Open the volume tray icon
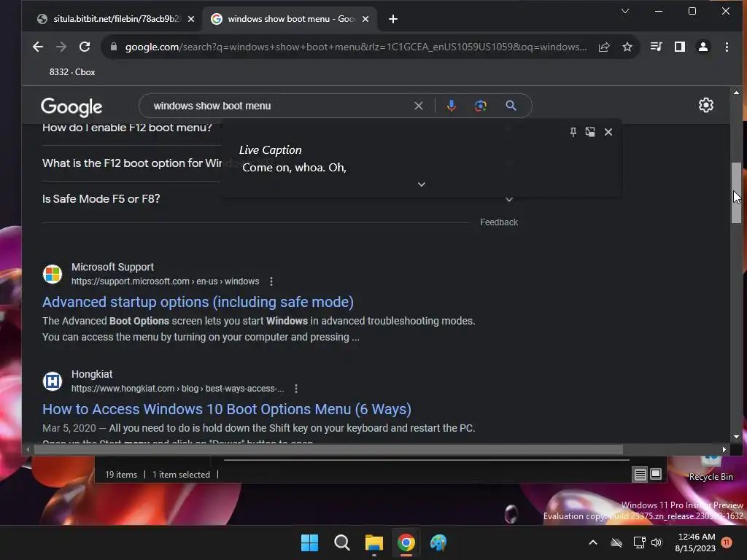This screenshot has height=560, width=747. click(x=657, y=542)
